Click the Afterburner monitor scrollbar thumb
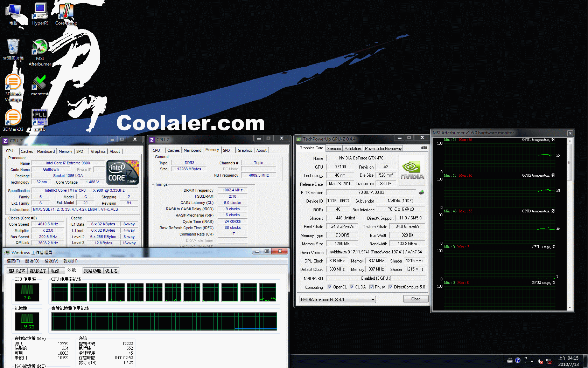 (x=570, y=162)
